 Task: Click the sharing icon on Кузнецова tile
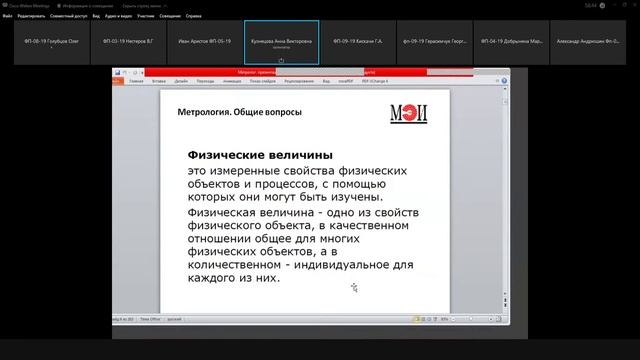point(281,60)
